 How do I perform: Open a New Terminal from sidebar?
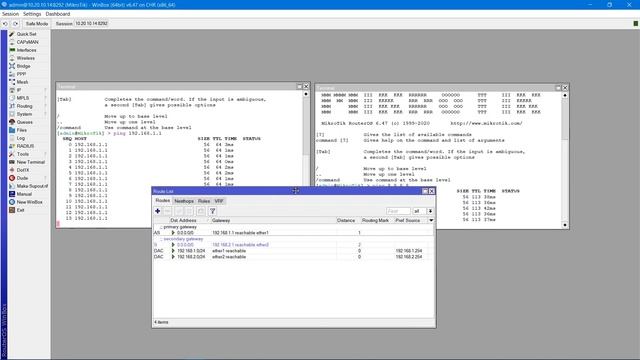click(x=31, y=162)
